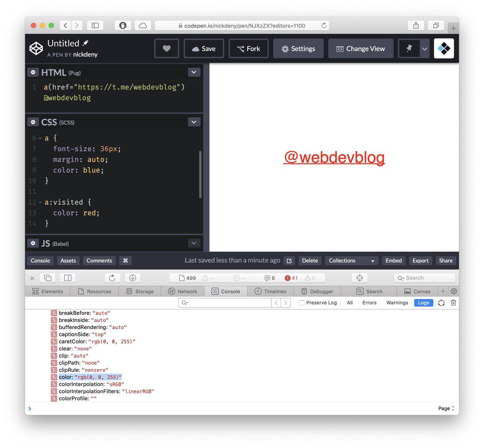Screen dimensions: 484x448
Task: Focus the inspector Search field
Action: coord(425,278)
